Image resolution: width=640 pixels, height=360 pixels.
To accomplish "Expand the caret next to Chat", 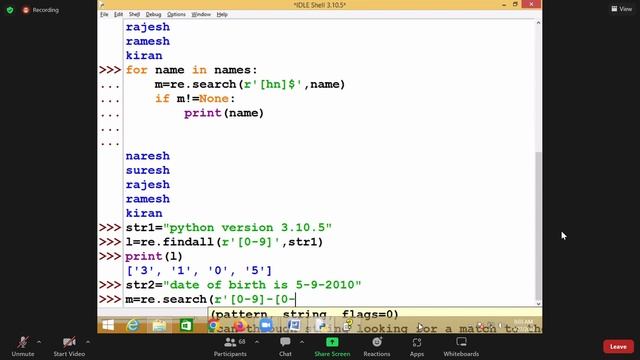I will coord(302,342).
